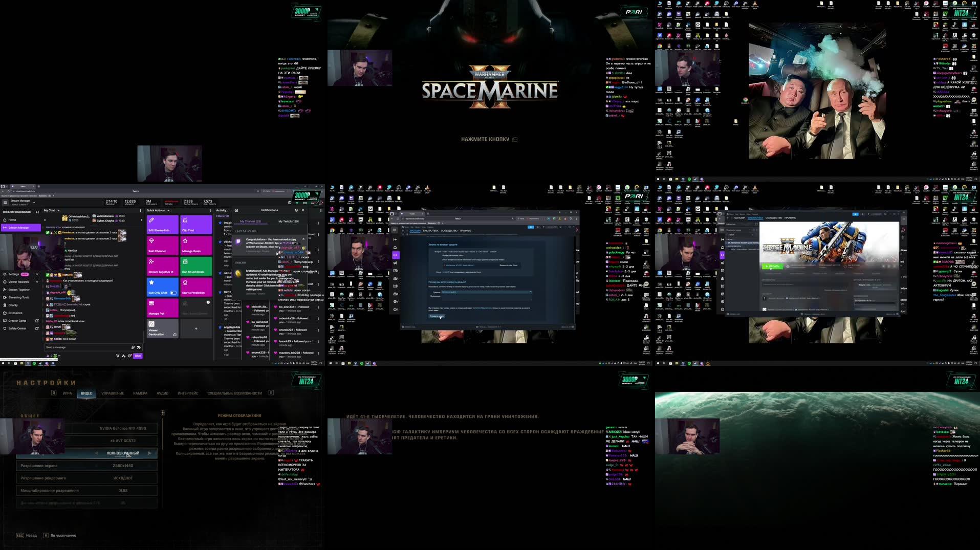Screen dimensions: 980x550
Task: Open Creator Camp external link
Action: coord(20,321)
